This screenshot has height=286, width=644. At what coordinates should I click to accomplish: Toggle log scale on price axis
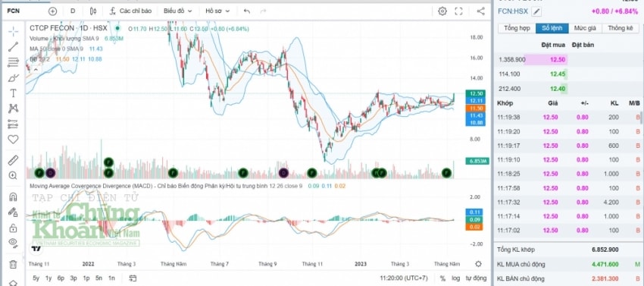[x=456, y=278]
